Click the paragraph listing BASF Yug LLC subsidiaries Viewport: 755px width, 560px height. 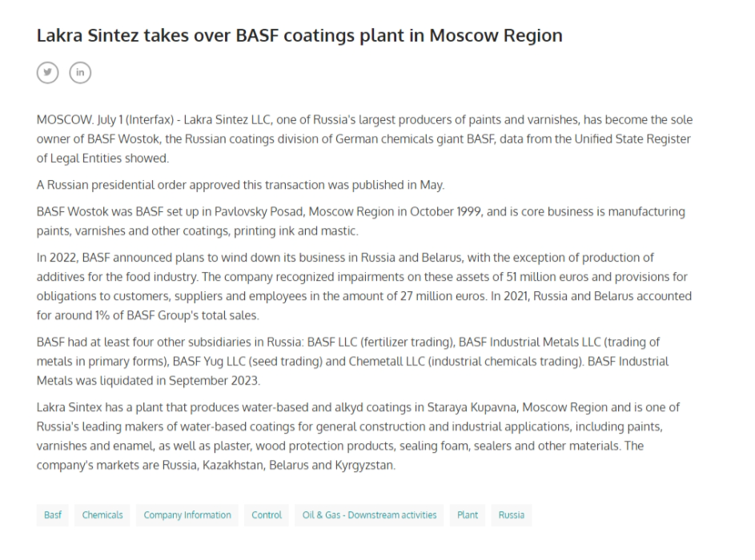pos(352,362)
